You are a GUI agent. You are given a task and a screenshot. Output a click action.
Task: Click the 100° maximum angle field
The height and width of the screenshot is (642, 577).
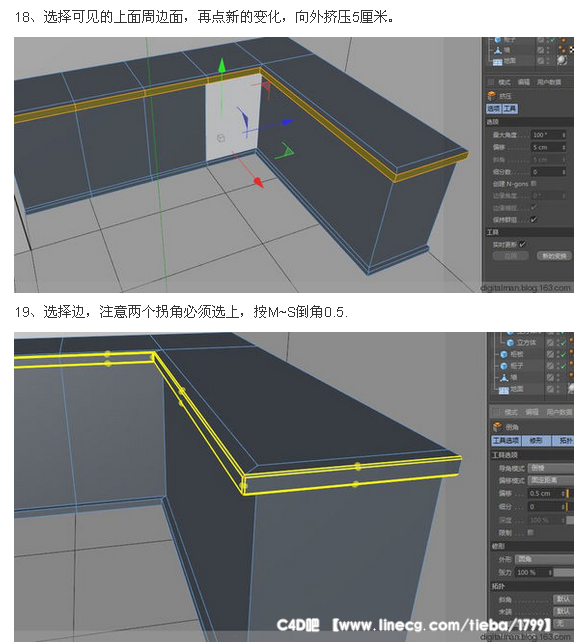[x=548, y=135]
